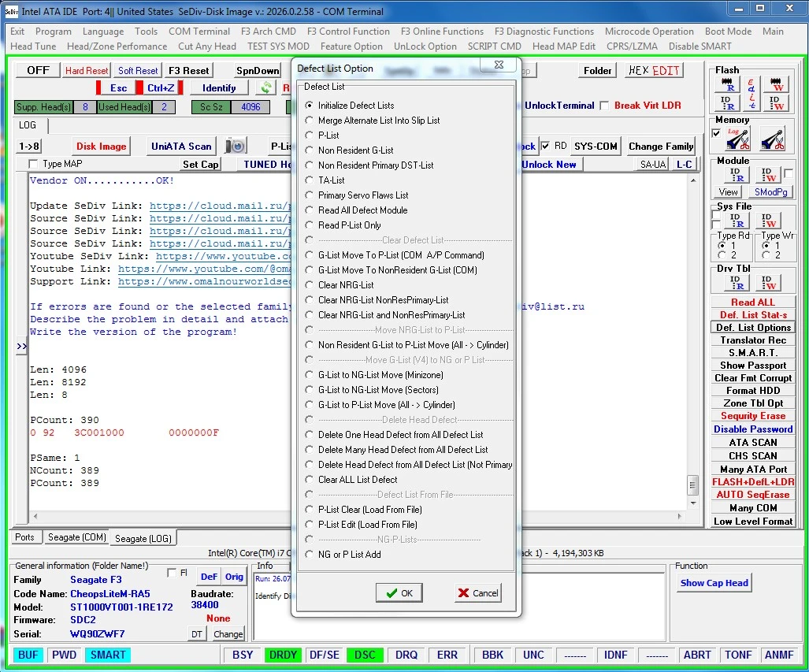Switch to the Ports tab
Viewport: 809px width, 672px height.
coord(24,537)
